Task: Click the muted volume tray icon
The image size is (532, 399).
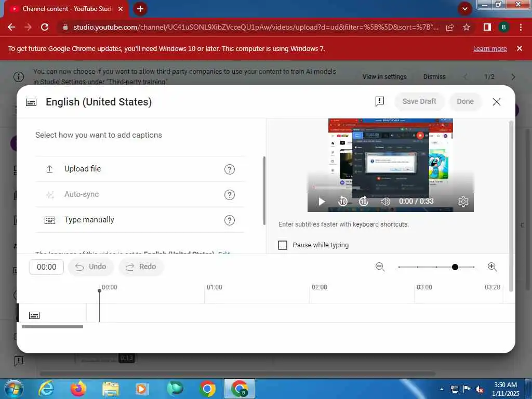Action: (480, 390)
